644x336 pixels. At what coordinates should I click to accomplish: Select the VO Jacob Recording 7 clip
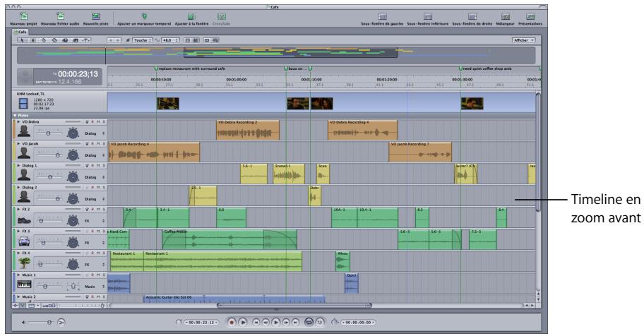coord(420,152)
